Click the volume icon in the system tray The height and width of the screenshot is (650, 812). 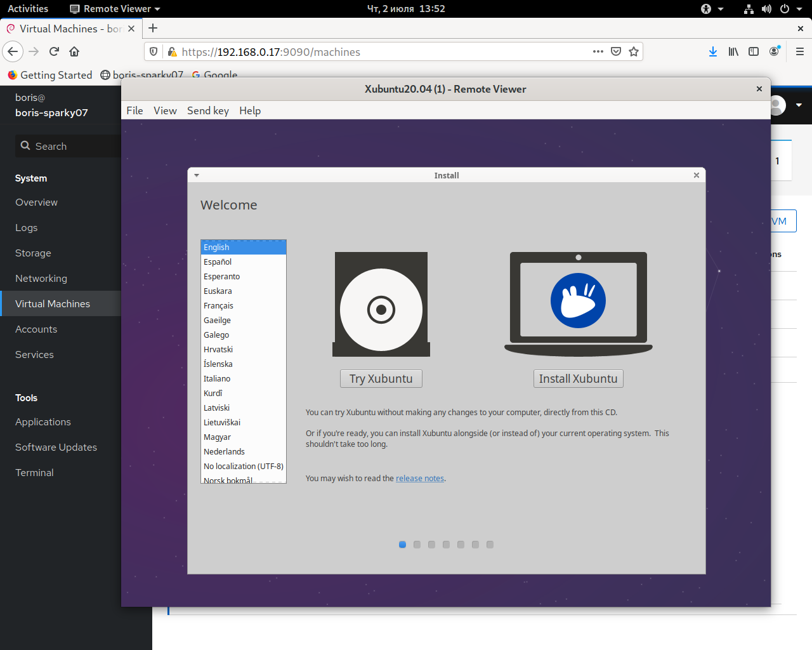[x=766, y=9]
